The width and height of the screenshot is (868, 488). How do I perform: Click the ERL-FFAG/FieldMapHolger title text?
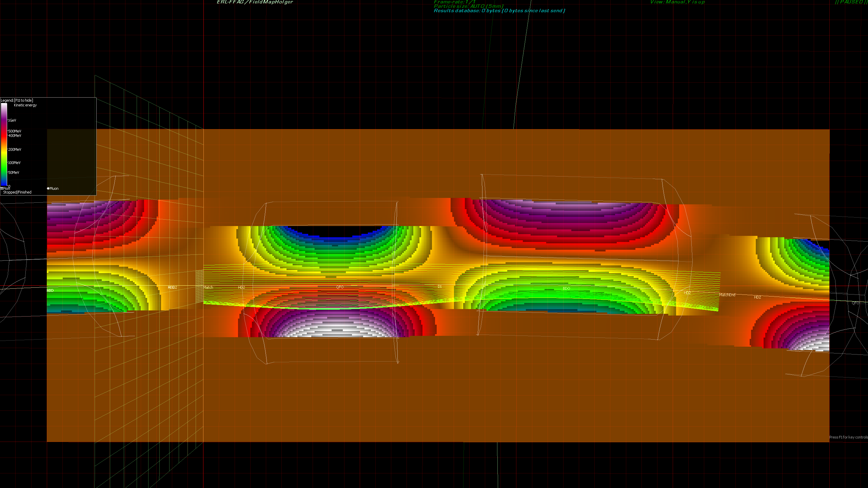(x=255, y=2)
